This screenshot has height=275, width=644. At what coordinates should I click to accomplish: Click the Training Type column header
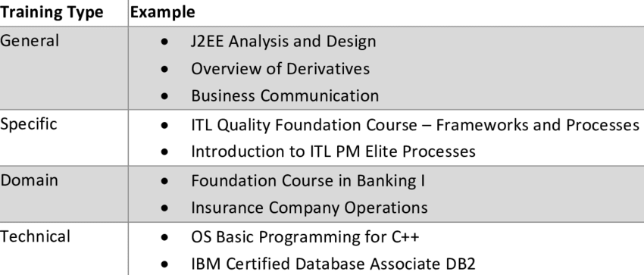(52, 12)
